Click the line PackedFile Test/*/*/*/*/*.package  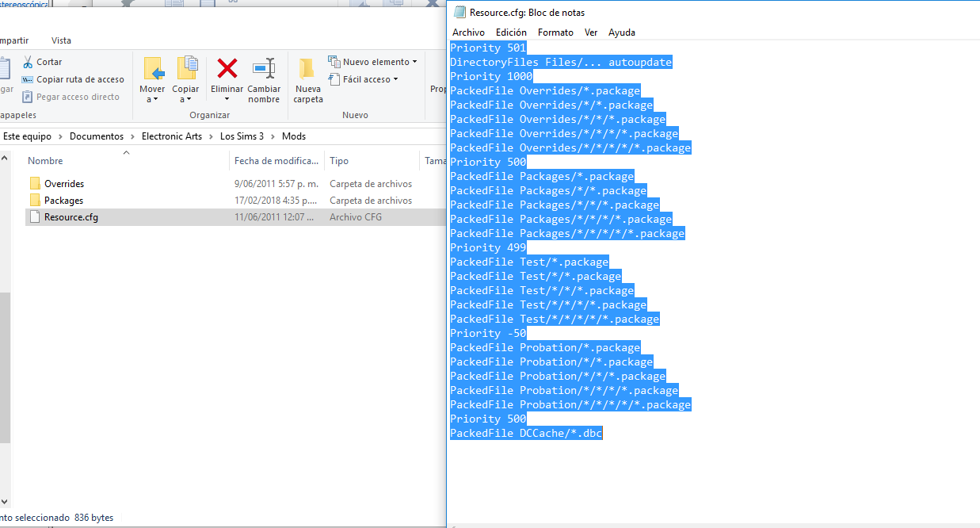click(555, 319)
